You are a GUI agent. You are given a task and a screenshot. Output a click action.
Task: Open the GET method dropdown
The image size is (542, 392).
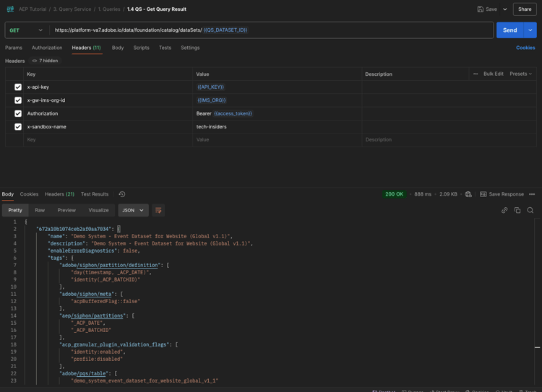pyautogui.click(x=26, y=30)
